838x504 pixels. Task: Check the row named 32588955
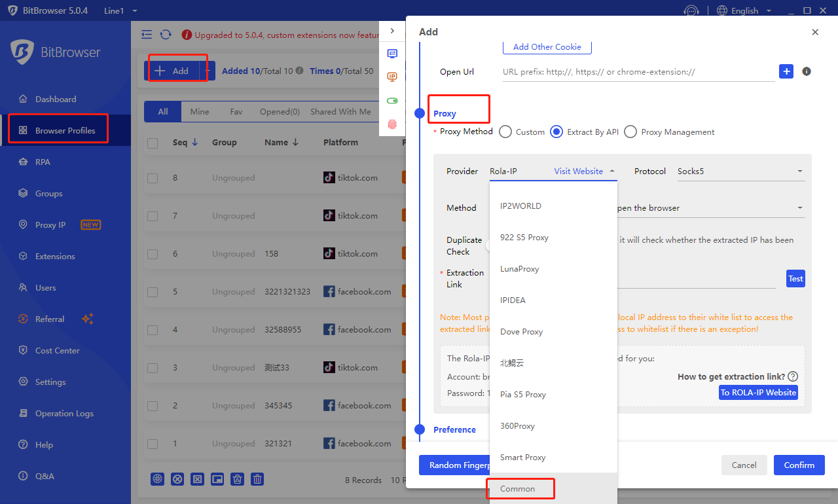[153, 329]
